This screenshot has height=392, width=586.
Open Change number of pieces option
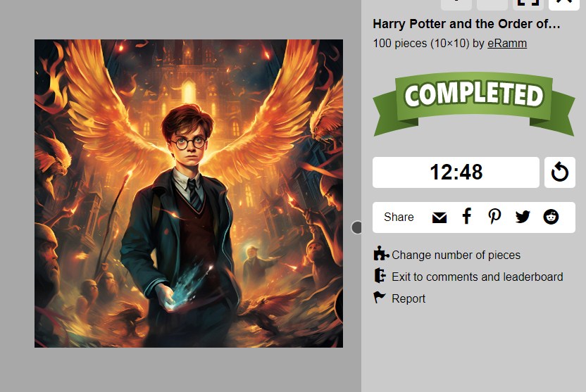coord(456,255)
